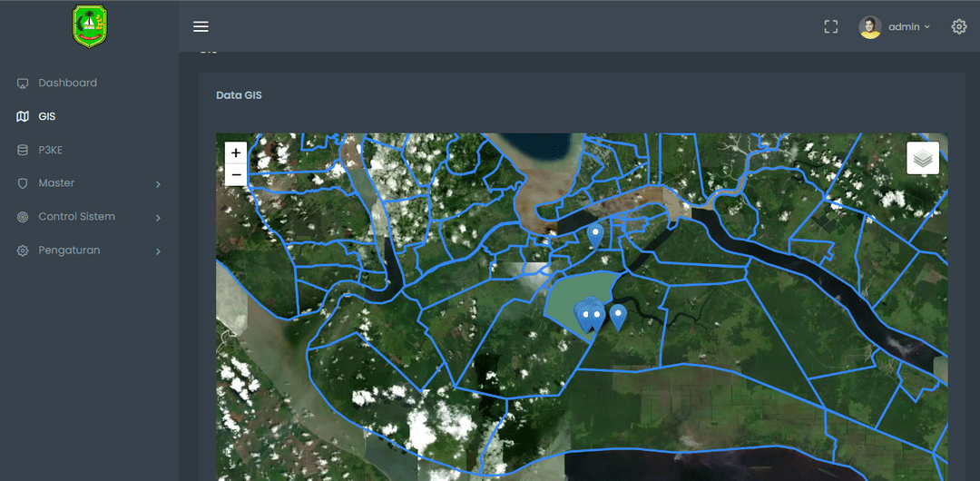Open the settings gear in header

959,26
